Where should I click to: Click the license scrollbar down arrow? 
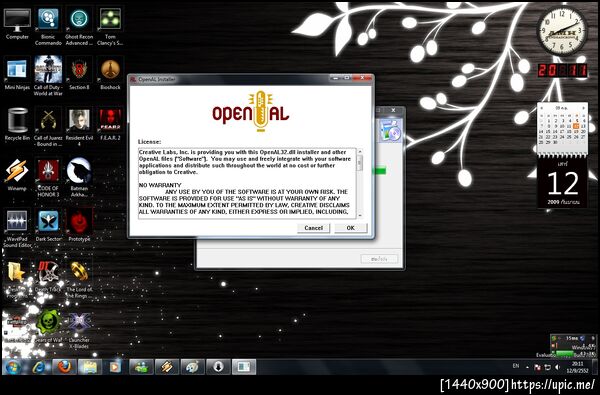pos(360,215)
